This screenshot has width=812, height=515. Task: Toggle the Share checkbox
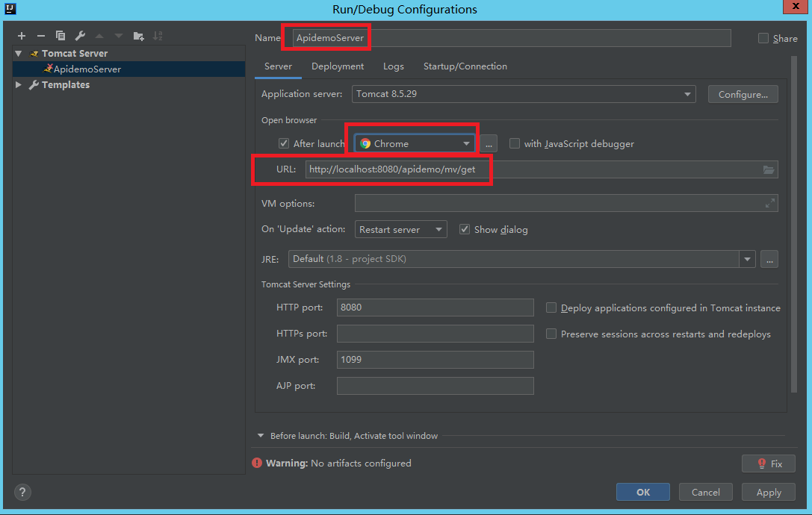(763, 38)
